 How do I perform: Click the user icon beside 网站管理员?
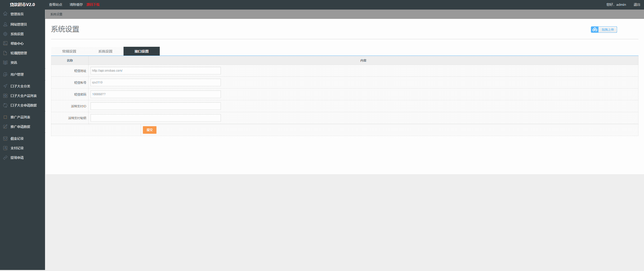coord(5,24)
